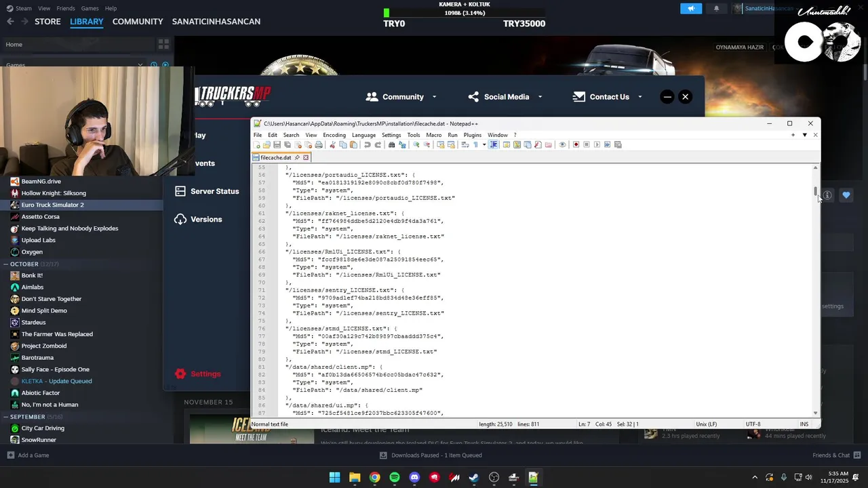Click the Steam announcements megaphone icon
Image resolution: width=868 pixels, height=488 pixels.
[691, 9]
